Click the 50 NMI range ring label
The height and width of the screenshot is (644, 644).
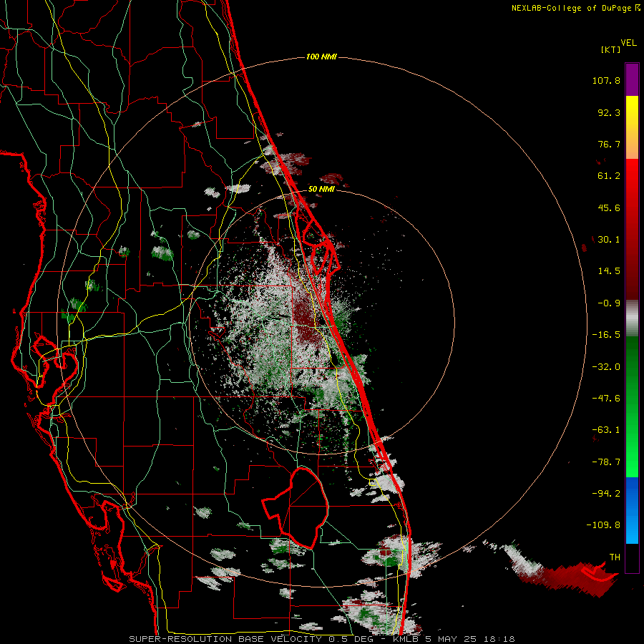point(321,189)
